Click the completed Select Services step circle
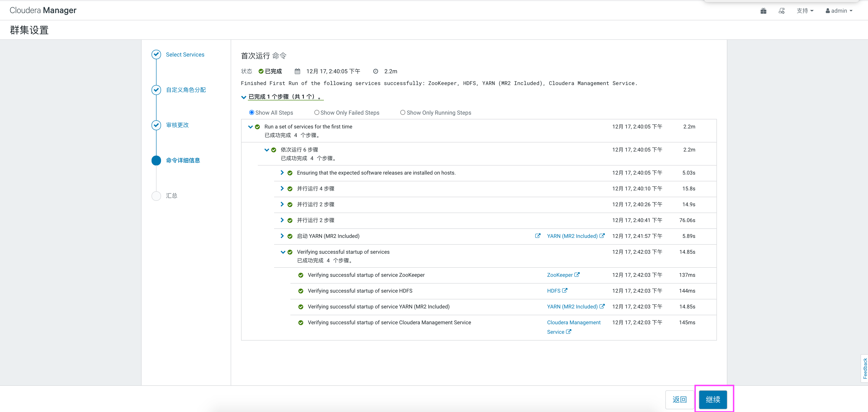This screenshot has height=412, width=868. pyautogui.click(x=156, y=54)
